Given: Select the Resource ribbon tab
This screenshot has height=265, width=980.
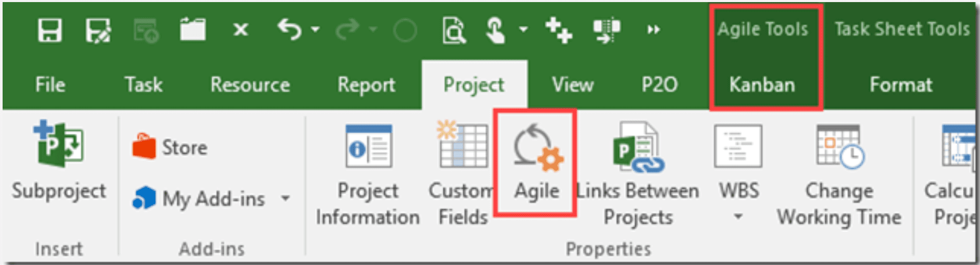Looking at the screenshot, I should [250, 84].
